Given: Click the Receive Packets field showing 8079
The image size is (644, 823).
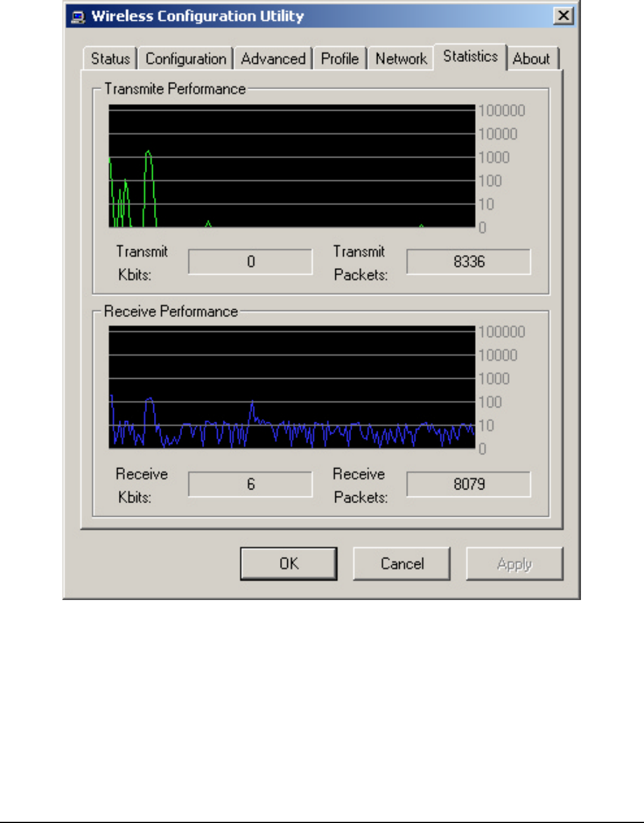Looking at the screenshot, I should coord(469,484).
